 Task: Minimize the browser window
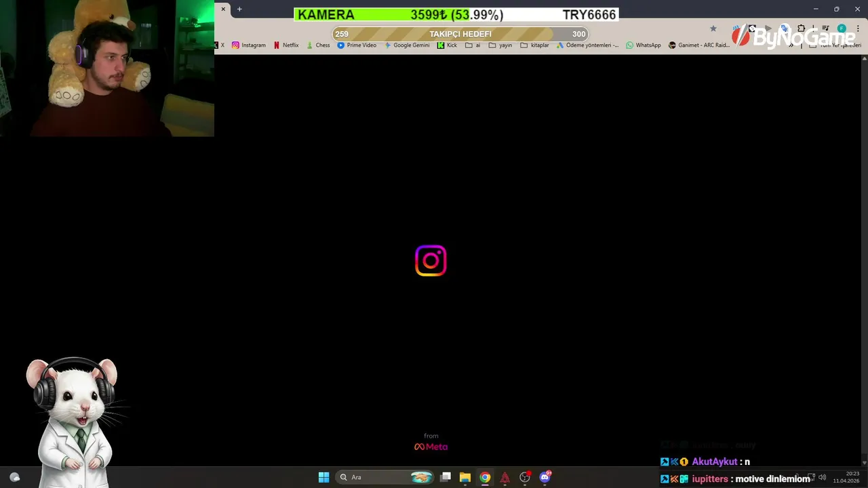pos(816,9)
